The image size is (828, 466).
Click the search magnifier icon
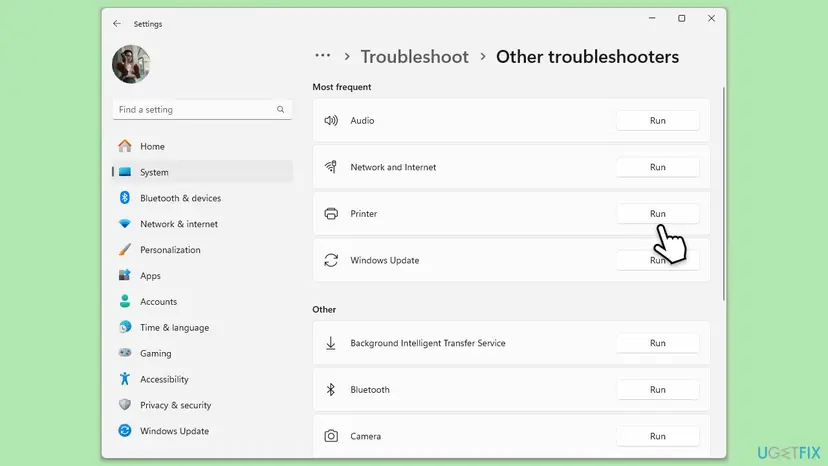pos(280,109)
